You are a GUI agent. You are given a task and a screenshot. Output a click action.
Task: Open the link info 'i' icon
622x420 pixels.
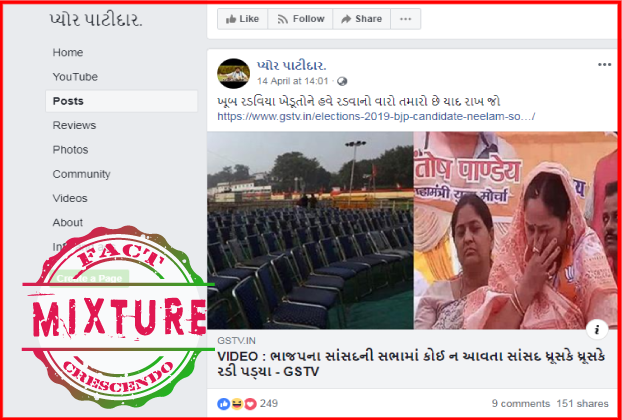[597, 329]
